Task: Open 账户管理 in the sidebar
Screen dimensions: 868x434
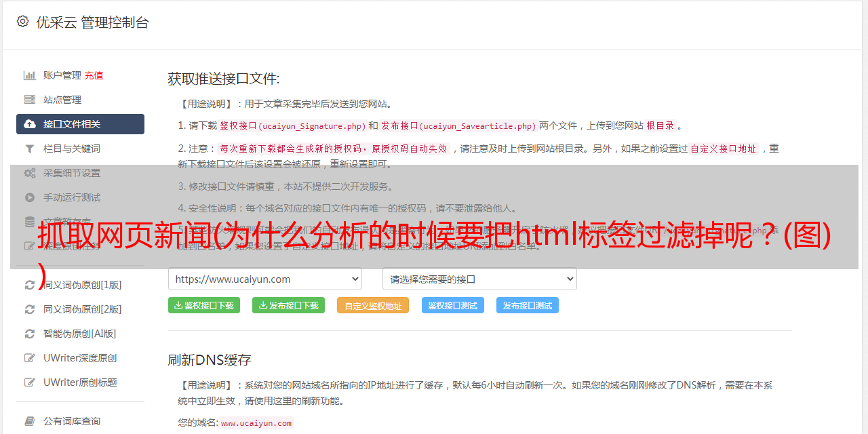Action: (x=62, y=75)
